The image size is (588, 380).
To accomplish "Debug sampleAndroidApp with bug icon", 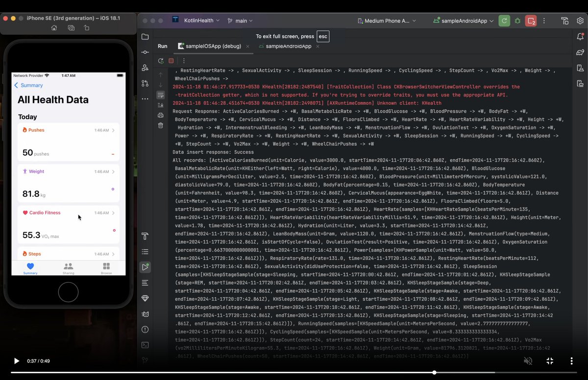I will pos(517,21).
